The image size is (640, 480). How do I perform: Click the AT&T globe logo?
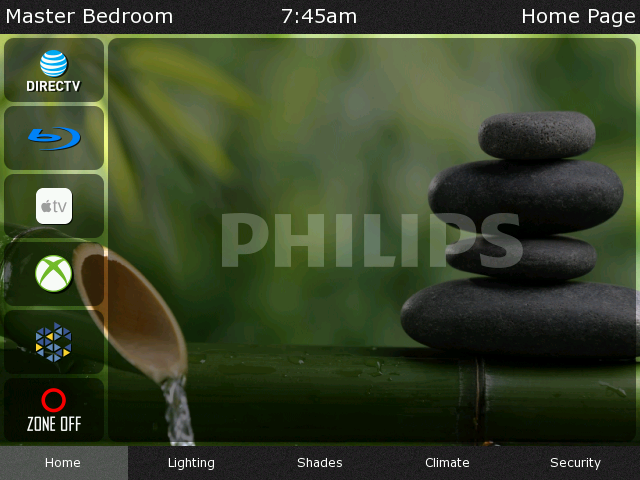click(54, 64)
